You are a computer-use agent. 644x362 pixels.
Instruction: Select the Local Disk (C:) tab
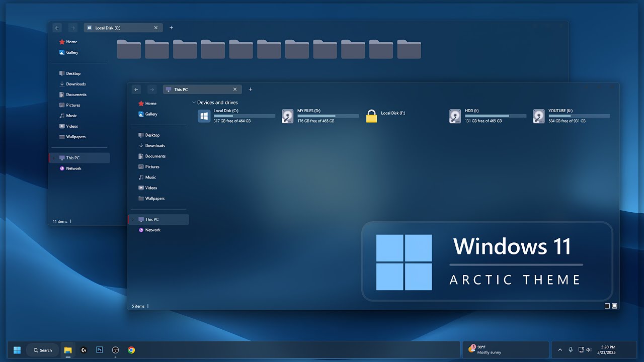pos(123,28)
